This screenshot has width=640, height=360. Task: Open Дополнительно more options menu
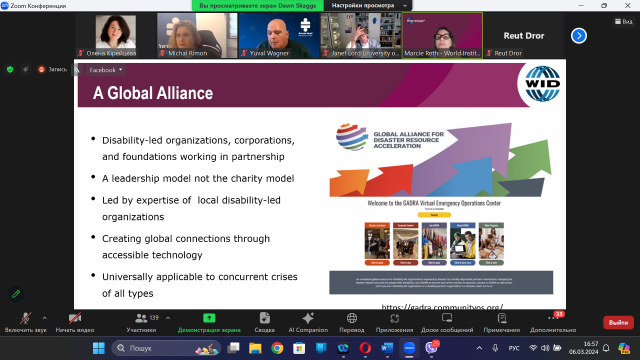click(553, 322)
